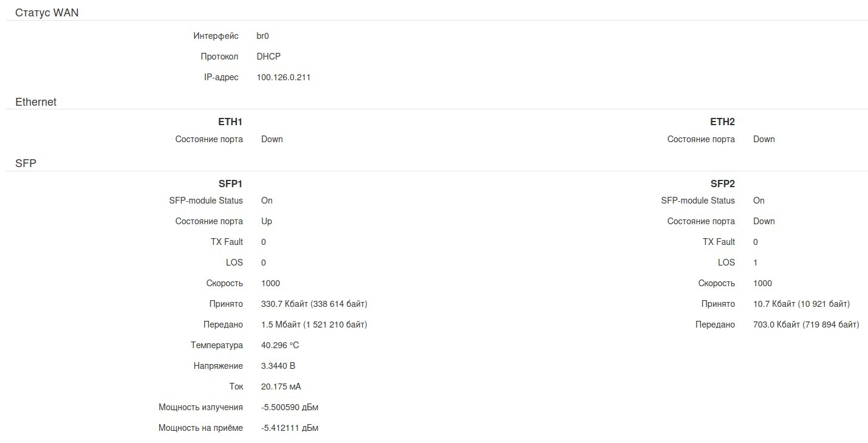
Task: Select the Ethernet section heading
Action: coord(36,102)
